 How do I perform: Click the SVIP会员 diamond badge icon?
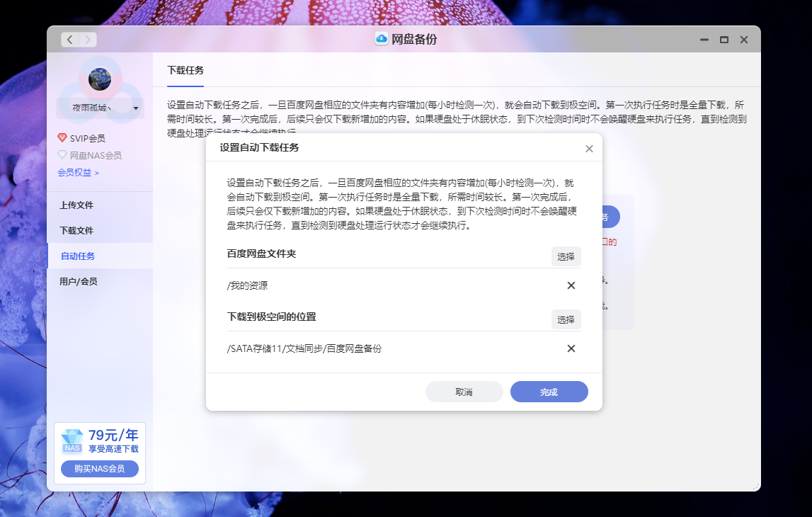[x=62, y=140]
